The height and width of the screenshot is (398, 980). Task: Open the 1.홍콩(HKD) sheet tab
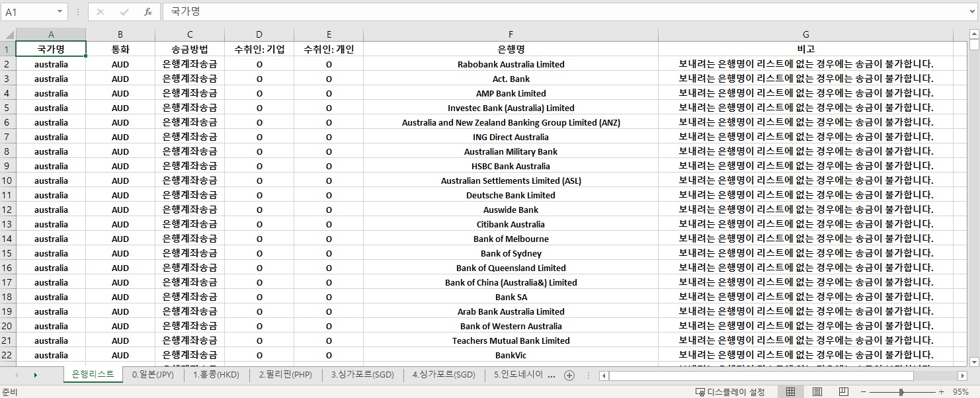(216, 374)
